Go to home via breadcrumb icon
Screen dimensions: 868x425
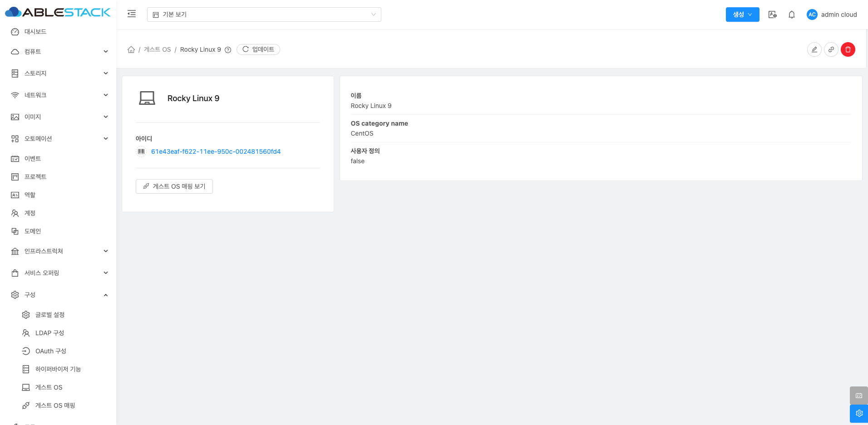point(131,49)
